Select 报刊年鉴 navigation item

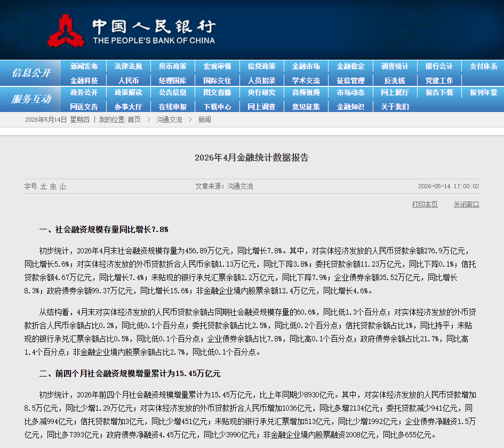[x=483, y=92]
